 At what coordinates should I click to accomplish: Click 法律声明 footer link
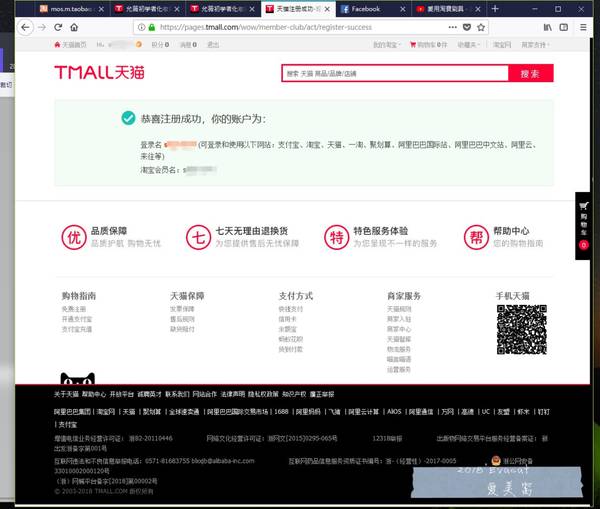[233, 394]
